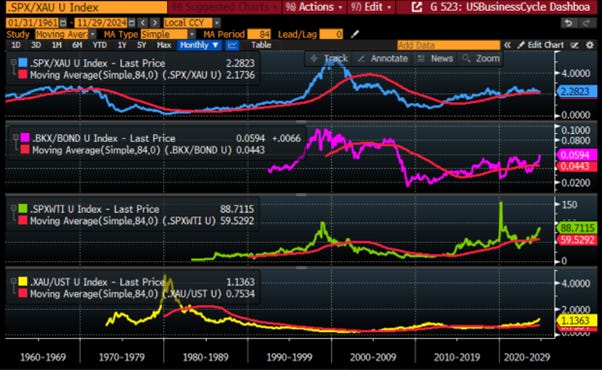Switch to line chart view icon

pos(232,45)
